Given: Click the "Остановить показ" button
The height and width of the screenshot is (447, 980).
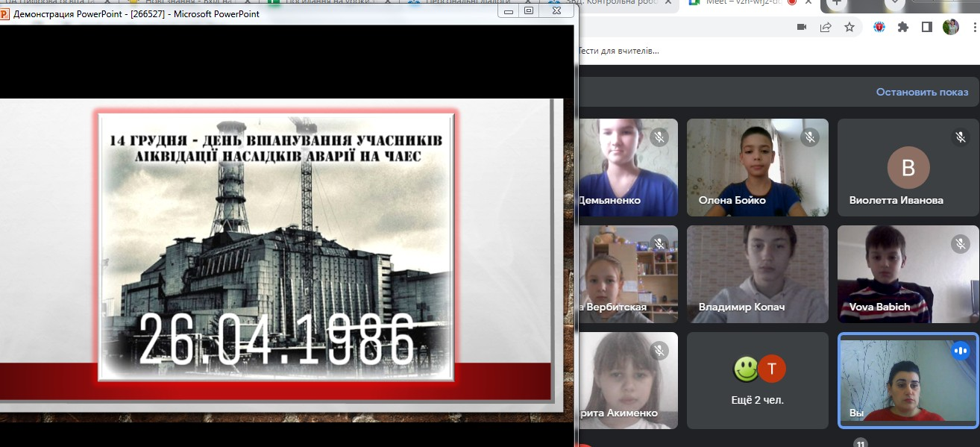Looking at the screenshot, I should tap(922, 92).
